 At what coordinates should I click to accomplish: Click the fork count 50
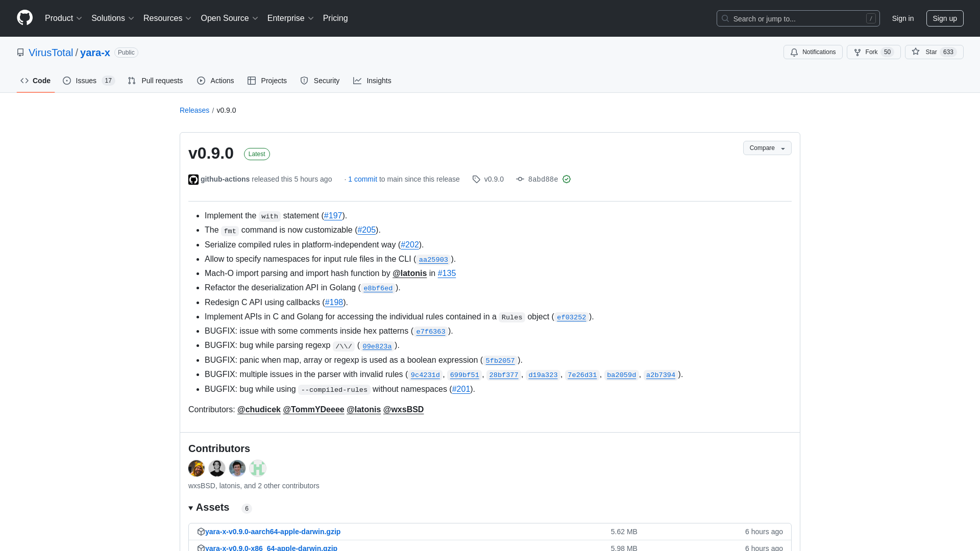pos(888,52)
